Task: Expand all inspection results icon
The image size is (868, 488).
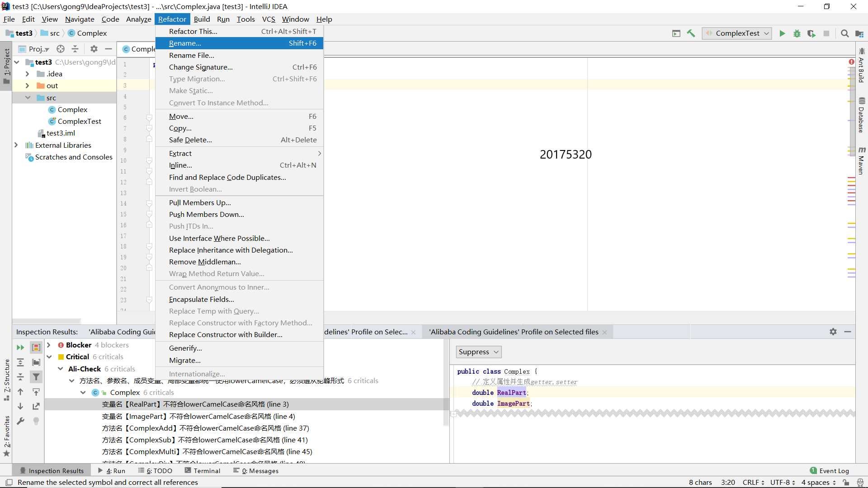Action: [x=20, y=362]
